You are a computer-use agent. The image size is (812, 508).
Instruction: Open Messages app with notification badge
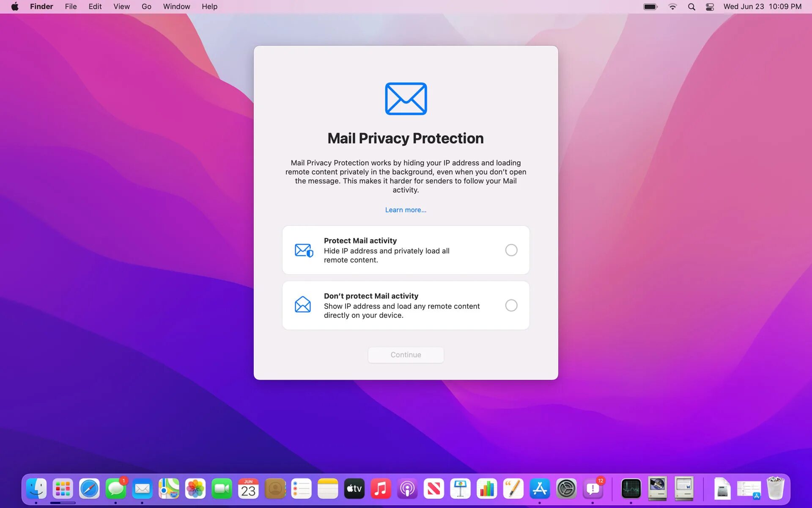point(115,489)
